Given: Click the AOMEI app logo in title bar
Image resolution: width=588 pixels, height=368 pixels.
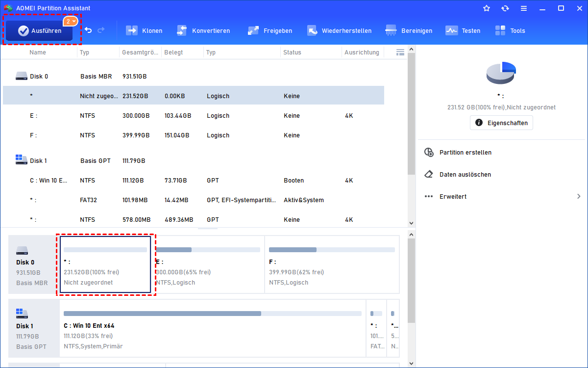Looking at the screenshot, I should click(x=8, y=8).
